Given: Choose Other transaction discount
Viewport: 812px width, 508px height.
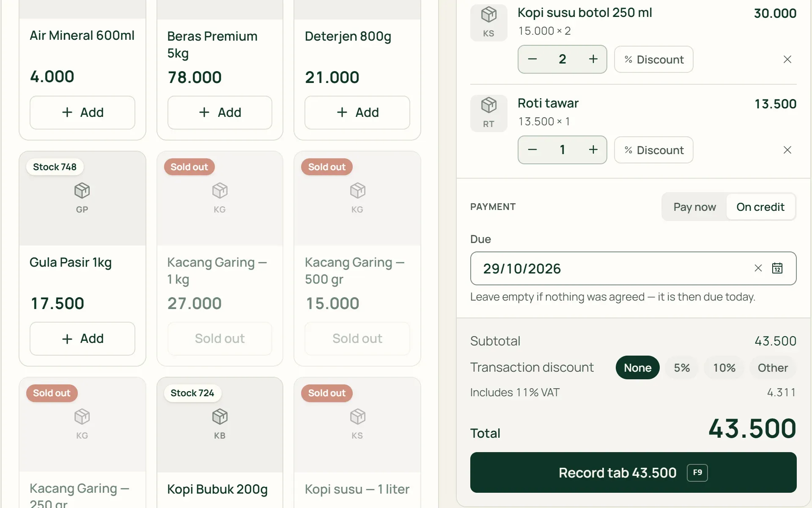Looking at the screenshot, I should 773,367.
